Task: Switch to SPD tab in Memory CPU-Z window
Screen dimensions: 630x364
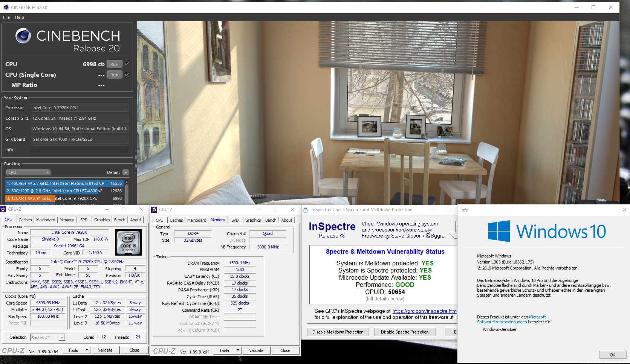Action: tap(235, 220)
